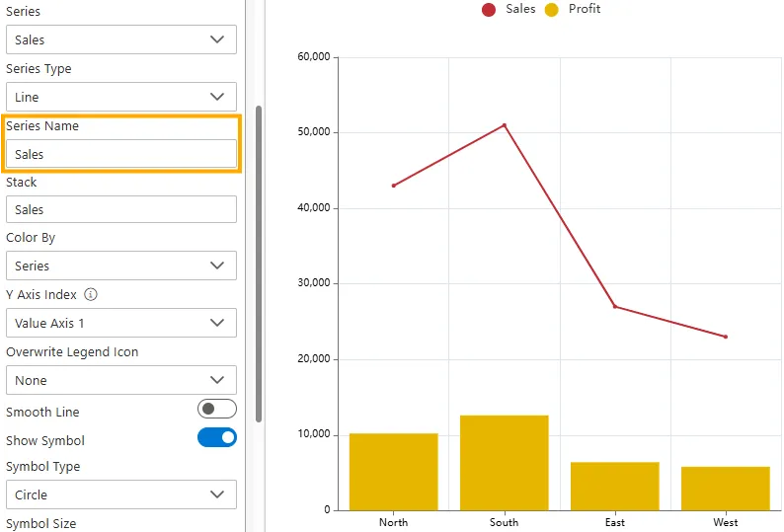
Task: Click the Sales legend label
Action: pos(520,9)
